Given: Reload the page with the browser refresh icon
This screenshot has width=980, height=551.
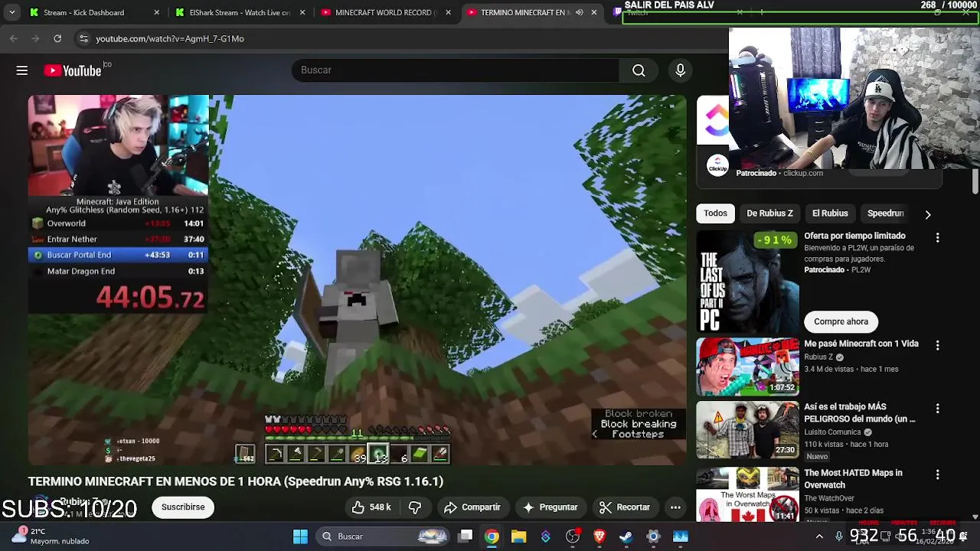Looking at the screenshot, I should (57, 38).
